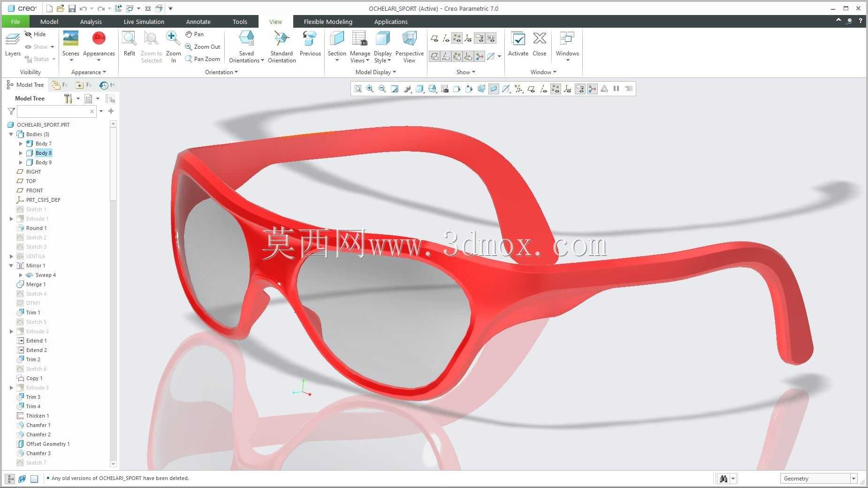868x488 pixels.
Task: Return to the Previous orientation
Action: coord(310,45)
